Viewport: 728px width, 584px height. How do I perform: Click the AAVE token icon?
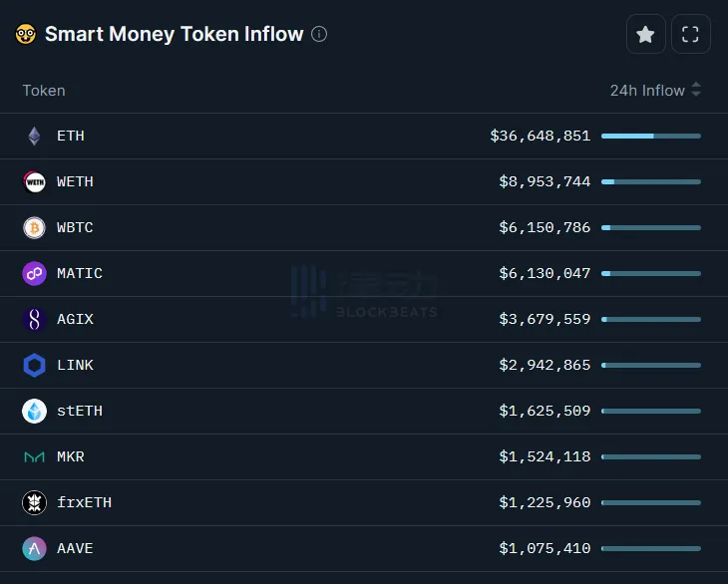(x=35, y=549)
